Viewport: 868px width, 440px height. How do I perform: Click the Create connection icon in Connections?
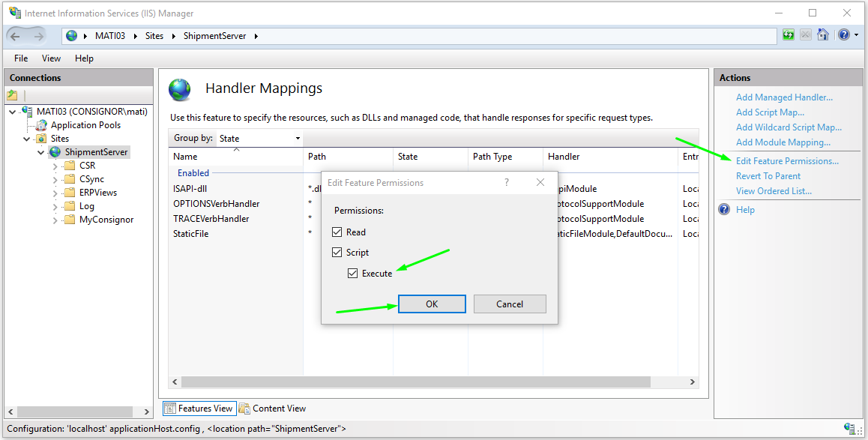click(x=12, y=95)
